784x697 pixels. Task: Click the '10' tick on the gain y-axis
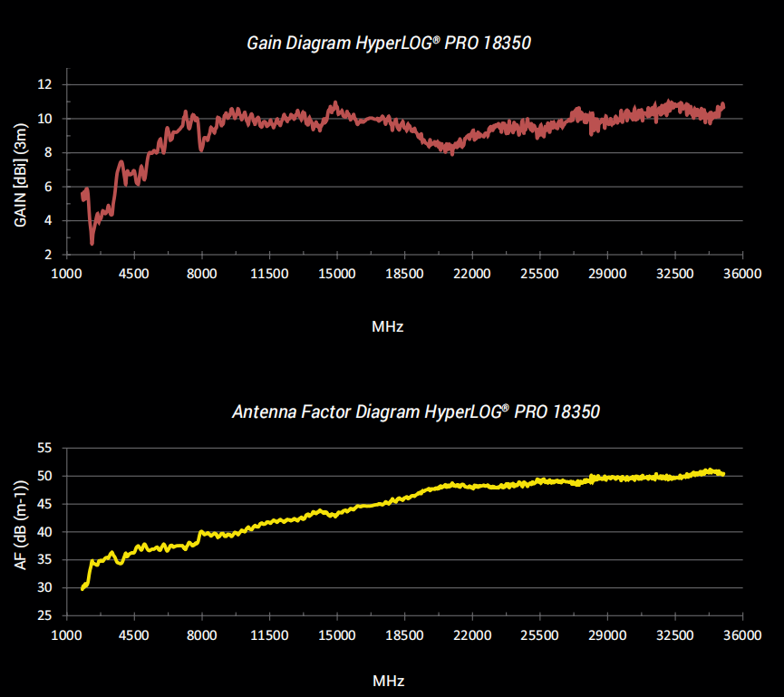click(x=45, y=119)
